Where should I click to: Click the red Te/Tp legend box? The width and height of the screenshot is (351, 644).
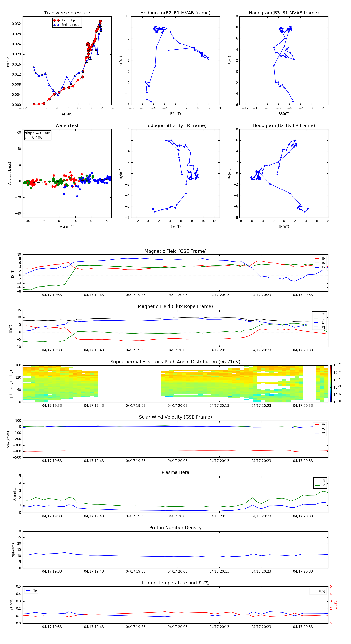[x=318, y=591]
